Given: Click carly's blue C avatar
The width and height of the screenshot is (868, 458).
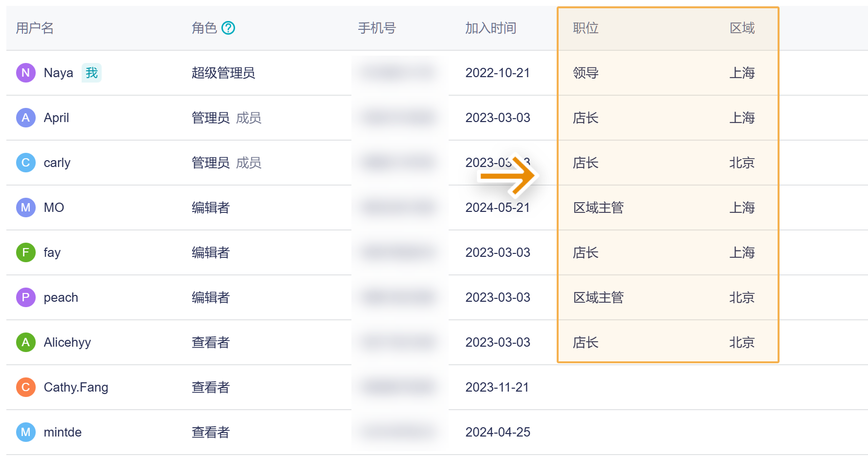Looking at the screenshot, I should click(26, 163).
